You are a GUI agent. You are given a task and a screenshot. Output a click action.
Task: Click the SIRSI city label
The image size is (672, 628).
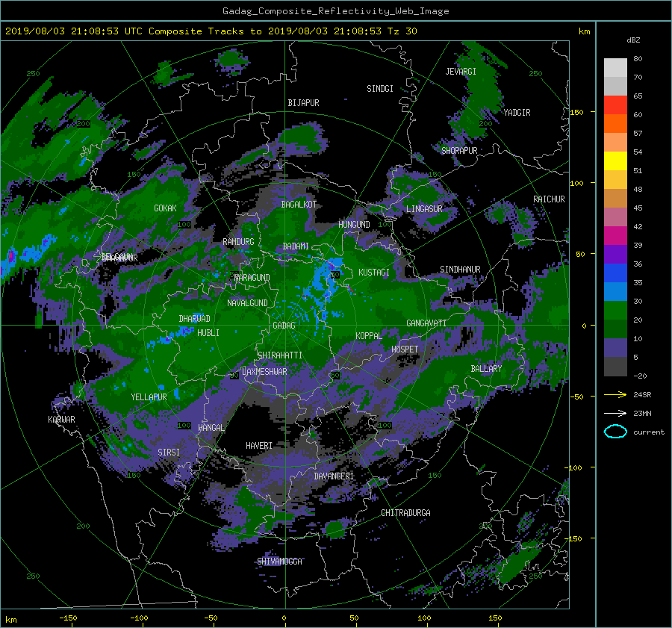pos(169,453)
